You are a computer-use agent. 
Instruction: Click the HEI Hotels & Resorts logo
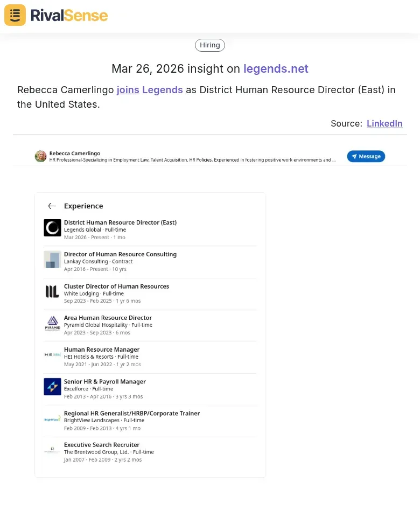(52, 355)
